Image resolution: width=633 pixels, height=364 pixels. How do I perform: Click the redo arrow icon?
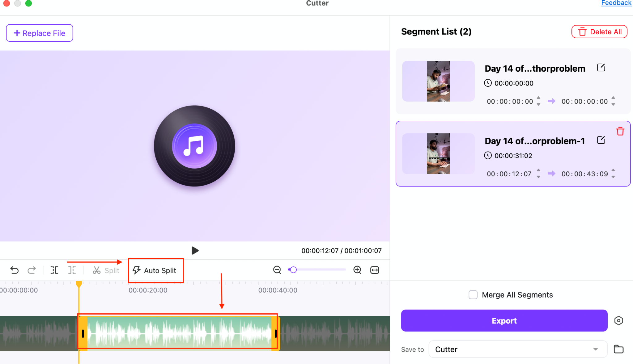(x=32, y=270)
